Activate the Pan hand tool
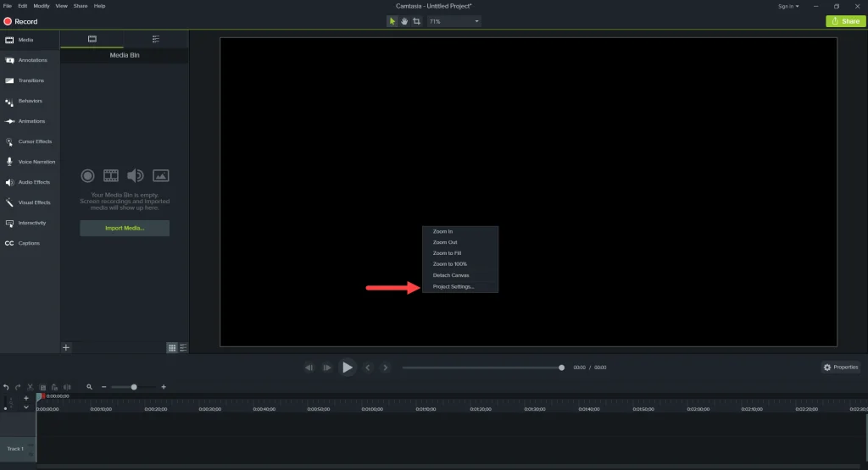 coord(404,21)
